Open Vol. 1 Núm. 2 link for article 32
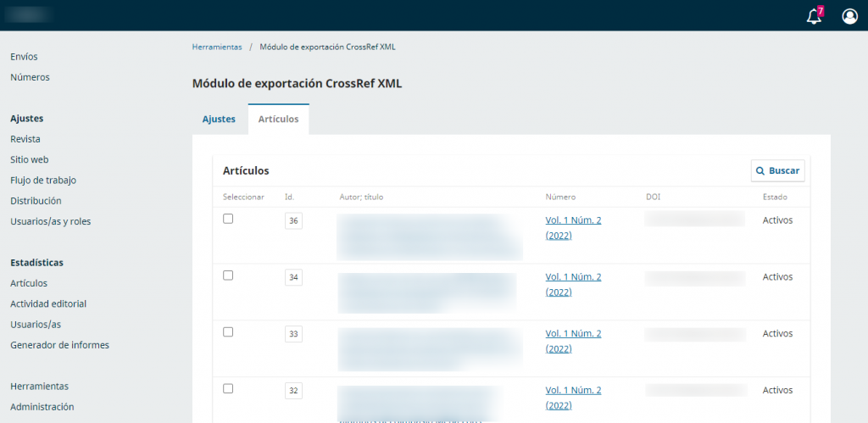868x423 pixels. coord(573,398)
